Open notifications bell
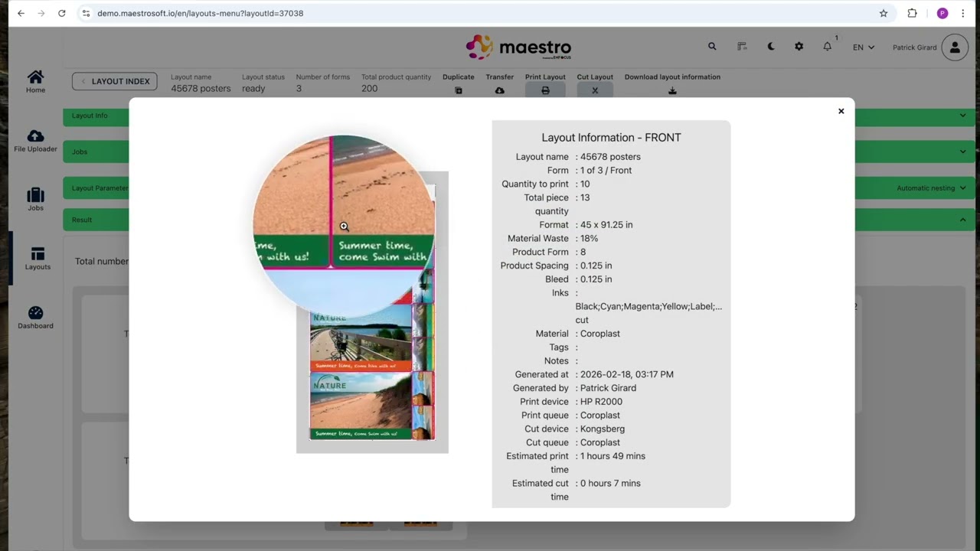Viewport: 980px width, 551px height. [827, 47]
